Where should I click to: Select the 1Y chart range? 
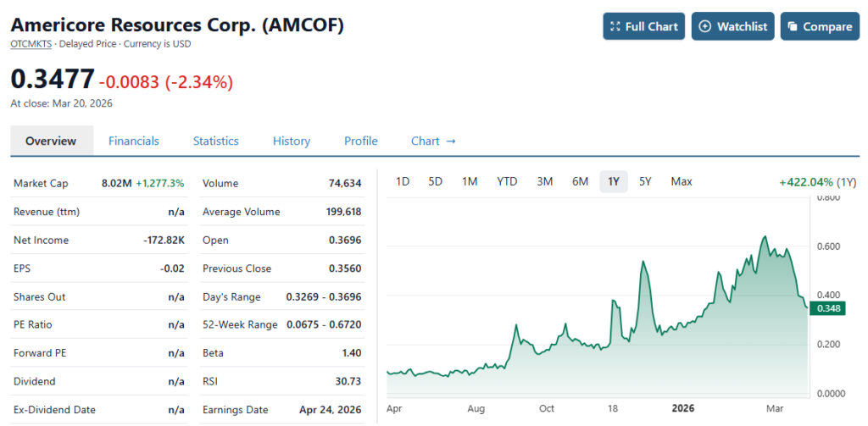tap(614, 181)
